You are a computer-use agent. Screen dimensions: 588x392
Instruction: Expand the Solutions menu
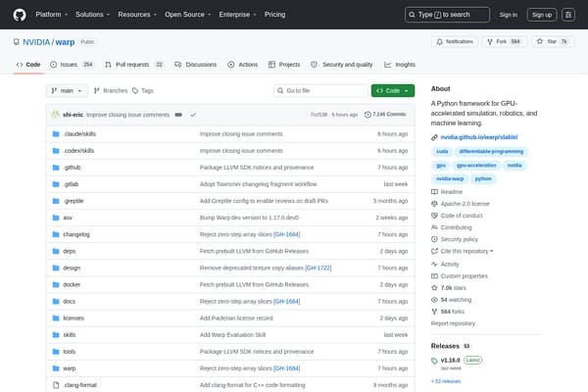pos(92,15)
